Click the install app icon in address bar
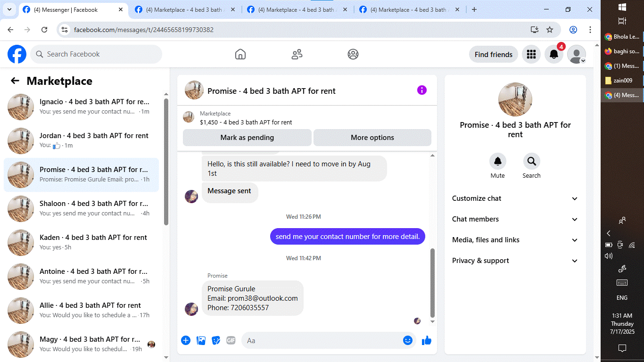The height and width of the screenshot is (362, 644). (535, 30)
